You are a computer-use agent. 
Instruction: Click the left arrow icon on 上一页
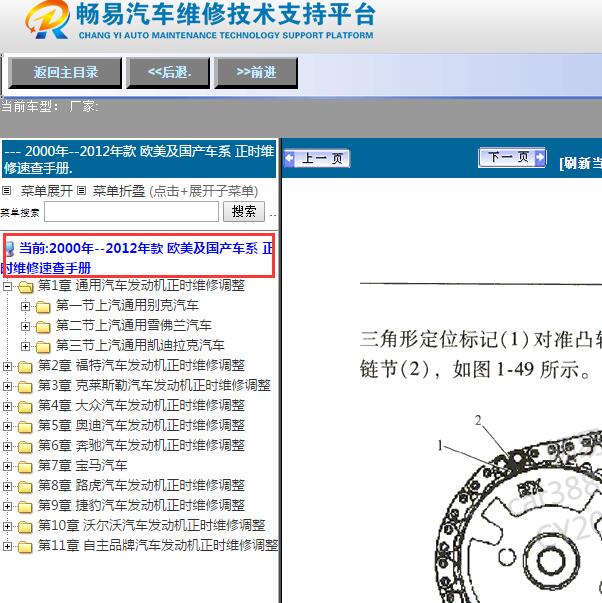[289, 158]
